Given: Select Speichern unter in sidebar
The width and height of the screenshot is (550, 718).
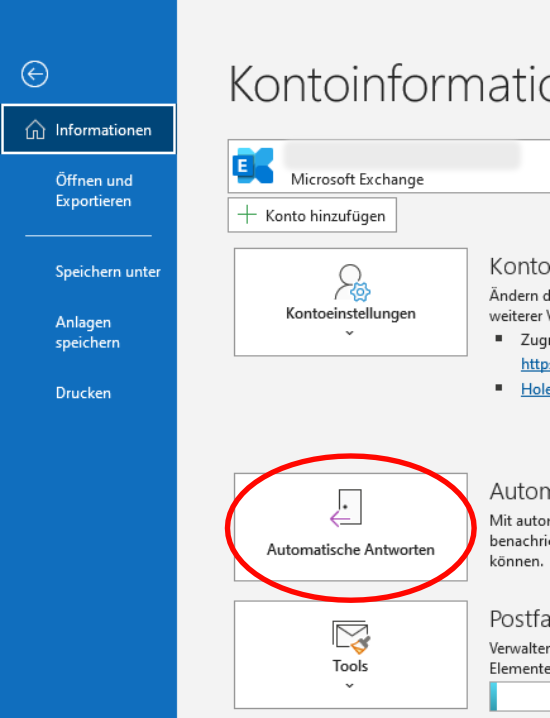Looking at the screenshot, I should (x=108, y=272).
